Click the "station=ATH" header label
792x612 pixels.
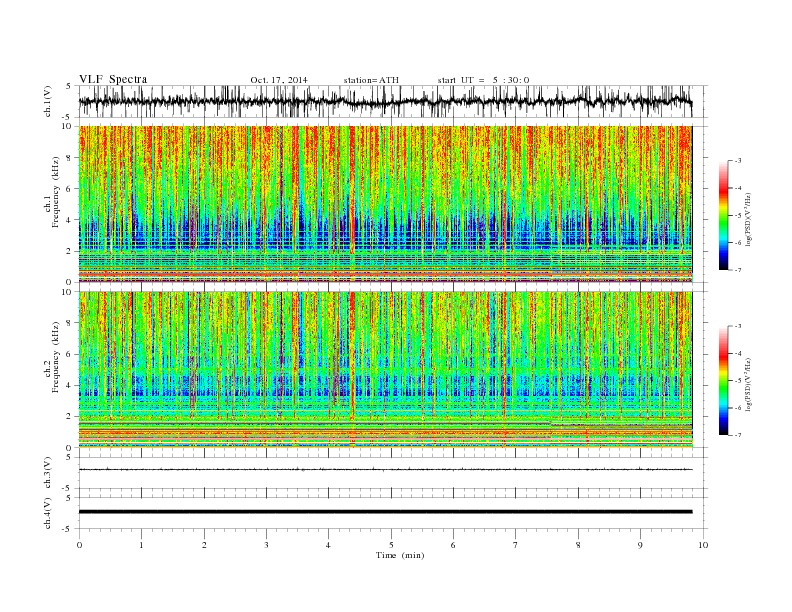(371, 80)
